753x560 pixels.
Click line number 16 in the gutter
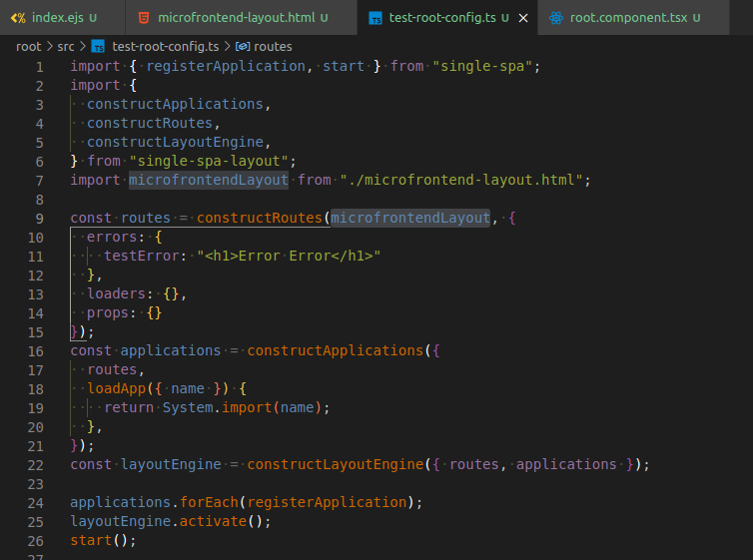pyautogui.click(x=36, y=351)
